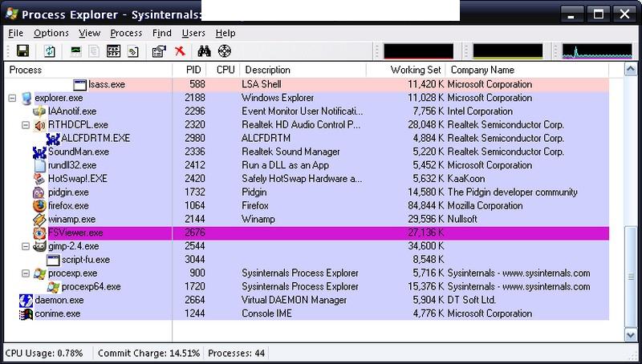
Task: Click the SoundMan.exe icon
Action: (x=39, y=152)
